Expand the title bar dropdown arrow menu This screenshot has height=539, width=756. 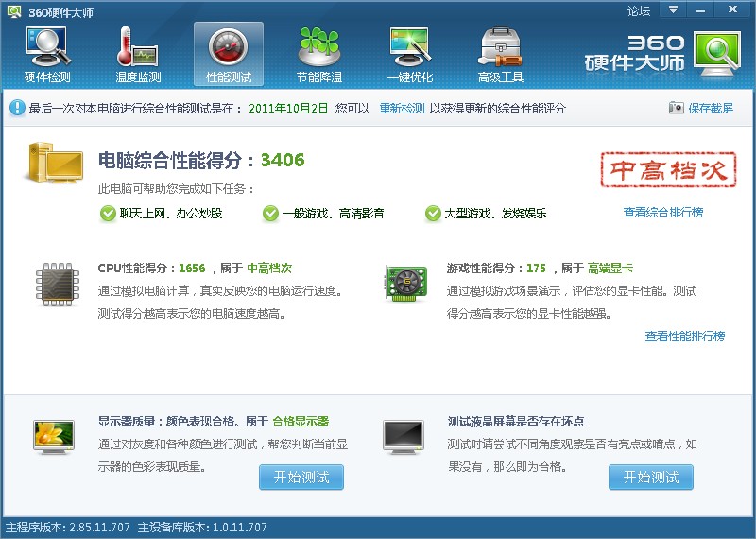(x=673, y=9)
